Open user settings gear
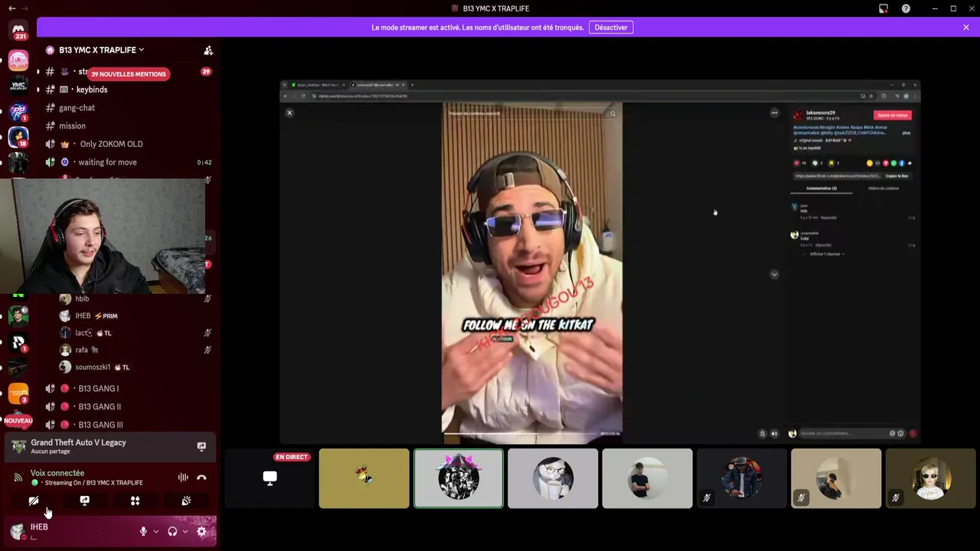This screenshot has height=551, width=980. 201,531
